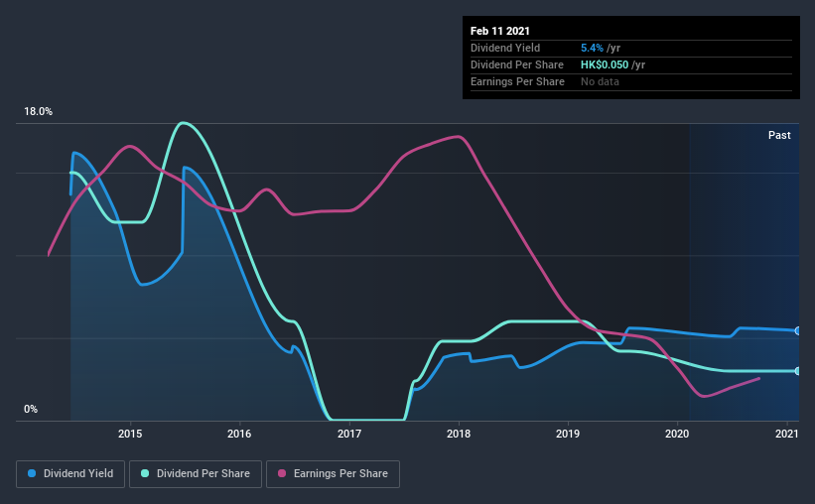Click the 5.4% dividend yield value
Viewport: 815px width, 504px height.
[592, 48]
